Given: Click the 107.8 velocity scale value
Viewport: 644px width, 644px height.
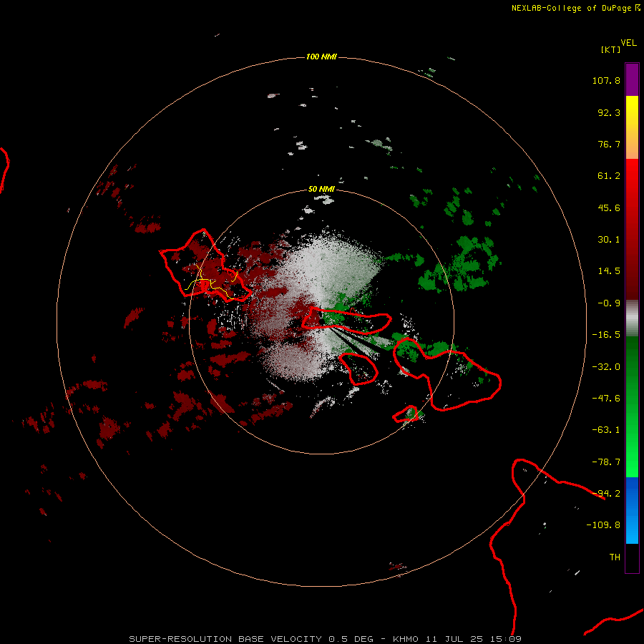Looking at the screenshot, I should [606, 80].
